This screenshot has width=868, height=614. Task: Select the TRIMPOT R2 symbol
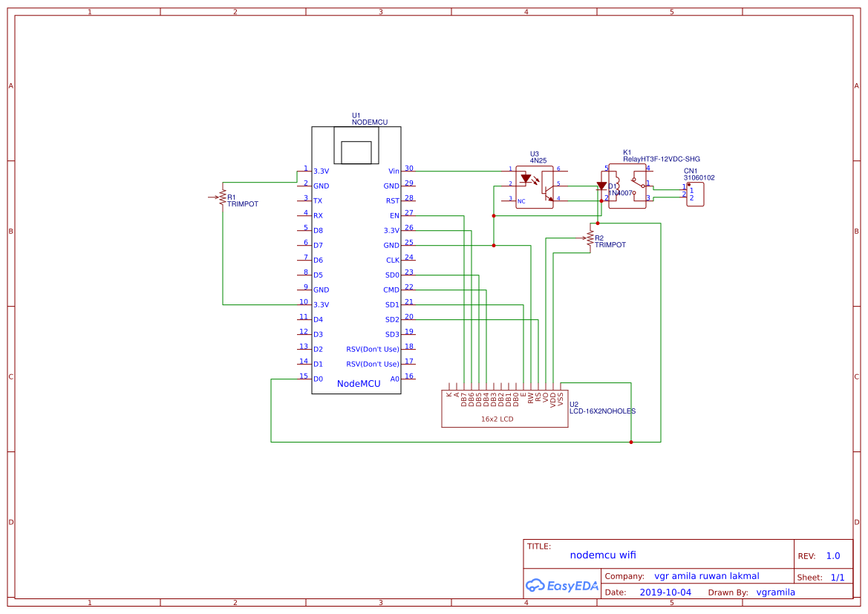click(589, 238)
